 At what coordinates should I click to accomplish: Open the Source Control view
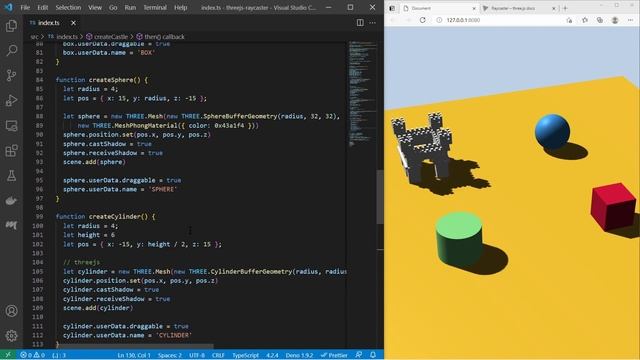pyautogui.click(x=11, y=76)
